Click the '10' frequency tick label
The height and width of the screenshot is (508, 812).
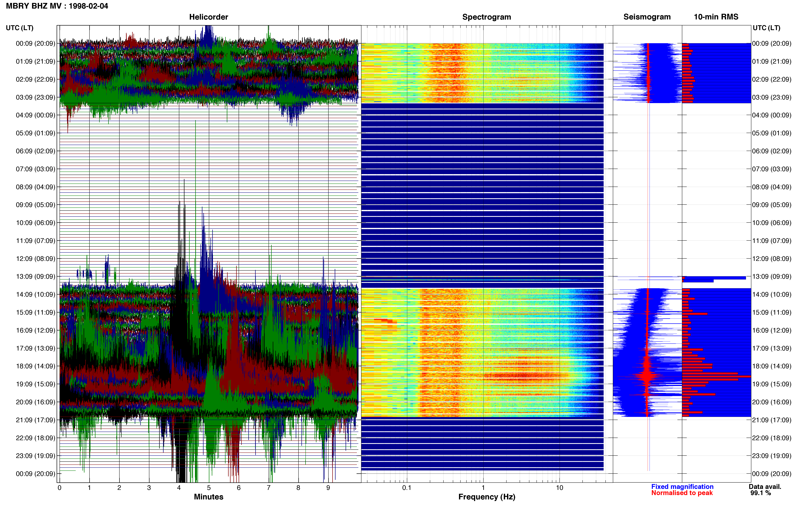tap(559, 488)
